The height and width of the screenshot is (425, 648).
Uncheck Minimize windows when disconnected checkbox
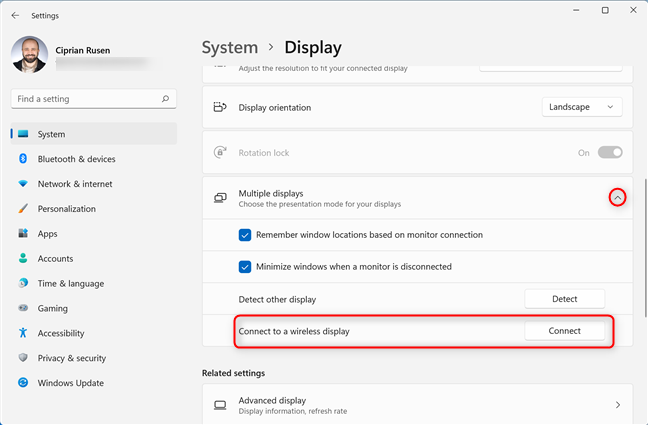[x=245, y=267]
